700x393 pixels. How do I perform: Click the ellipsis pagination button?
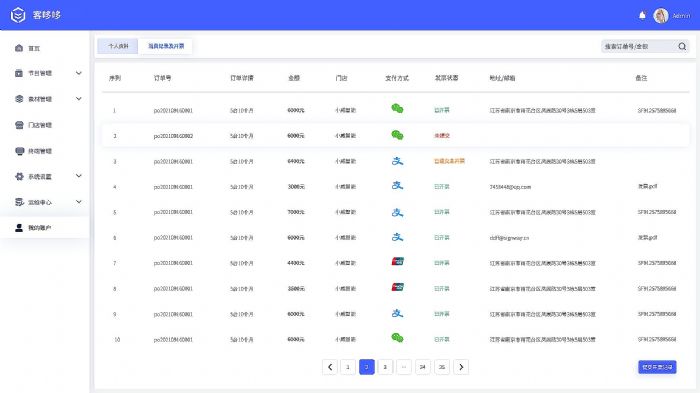click(404, 367)
